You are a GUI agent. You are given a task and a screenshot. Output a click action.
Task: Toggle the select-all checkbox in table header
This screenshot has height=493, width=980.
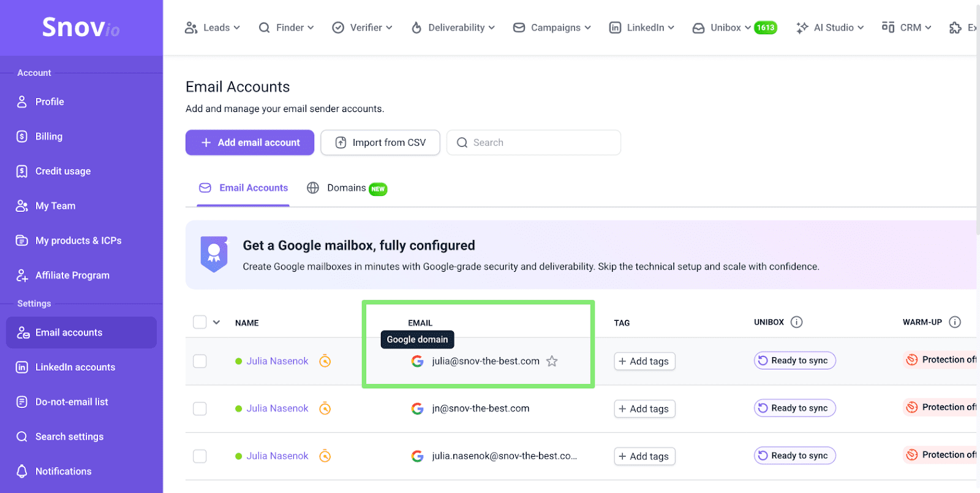tap(200, 322)
